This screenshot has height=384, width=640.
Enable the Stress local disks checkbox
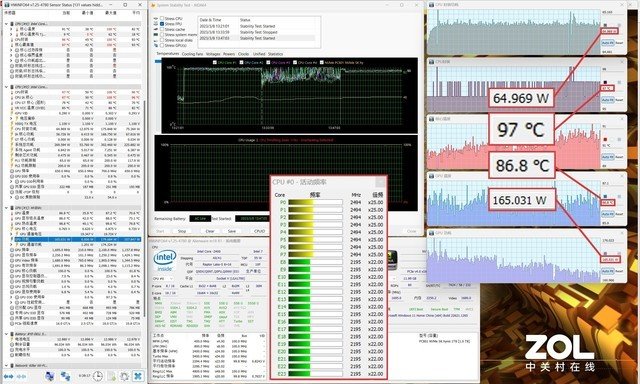(x=162, y=40)
